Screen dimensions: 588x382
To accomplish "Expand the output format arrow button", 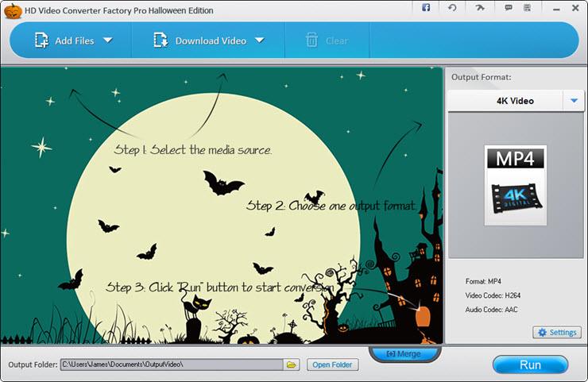I will (x=574, y=101).
